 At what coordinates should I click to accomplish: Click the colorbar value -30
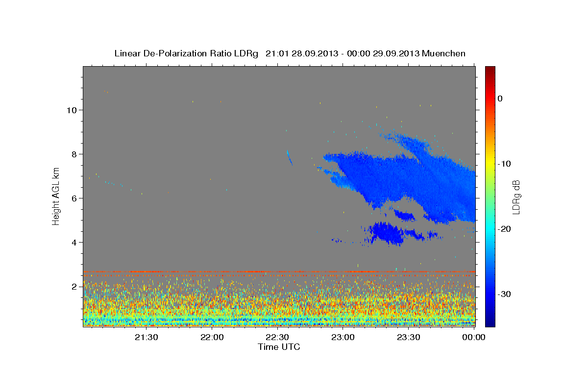tap(505, 294)
